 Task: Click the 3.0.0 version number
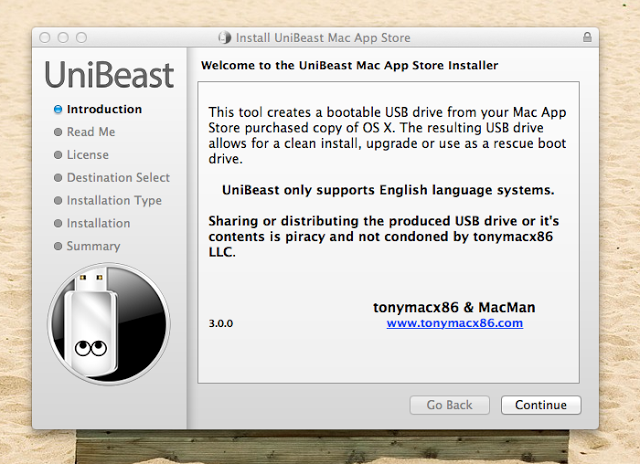[x=221, y=324]
